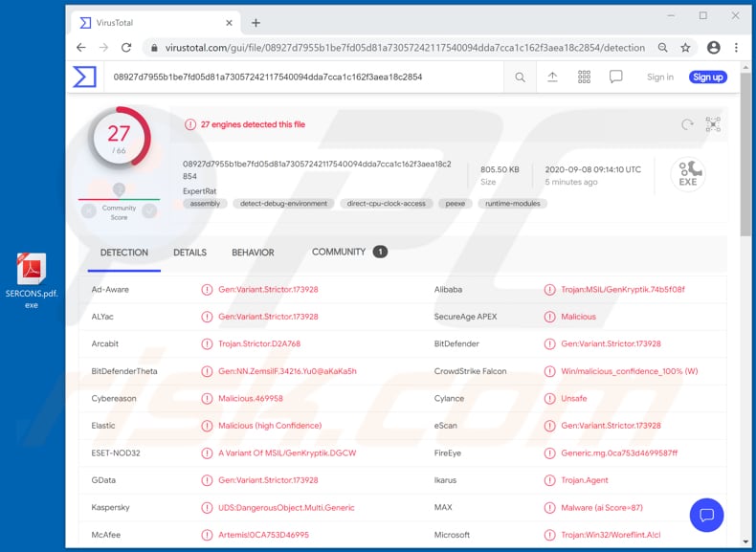Click the direct-cpu-clock-access tag
The width and height of the screenshot is (756, 552).
(387, 204)
